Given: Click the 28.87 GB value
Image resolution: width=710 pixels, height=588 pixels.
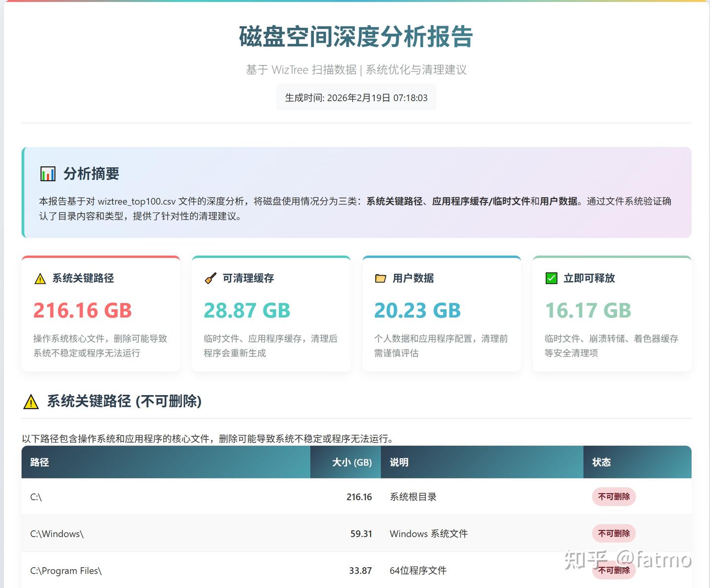Looking at the screenshot, I should point(247,310).
